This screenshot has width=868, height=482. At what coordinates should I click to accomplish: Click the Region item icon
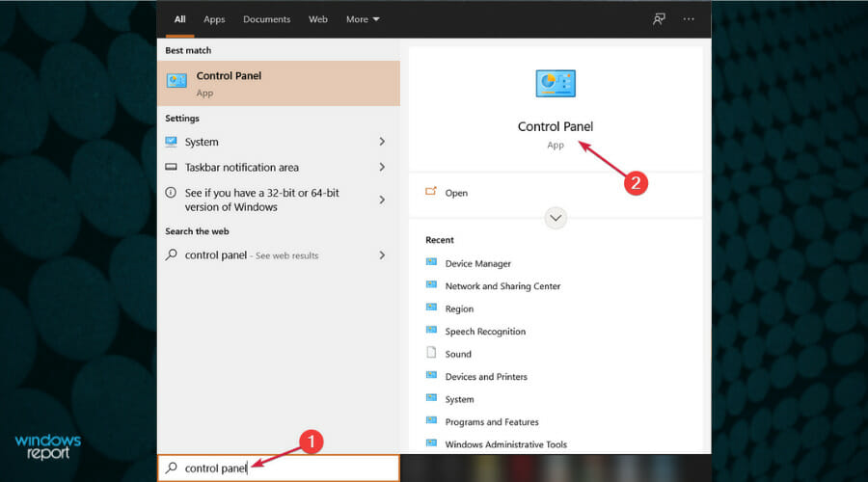pos(431,308)
